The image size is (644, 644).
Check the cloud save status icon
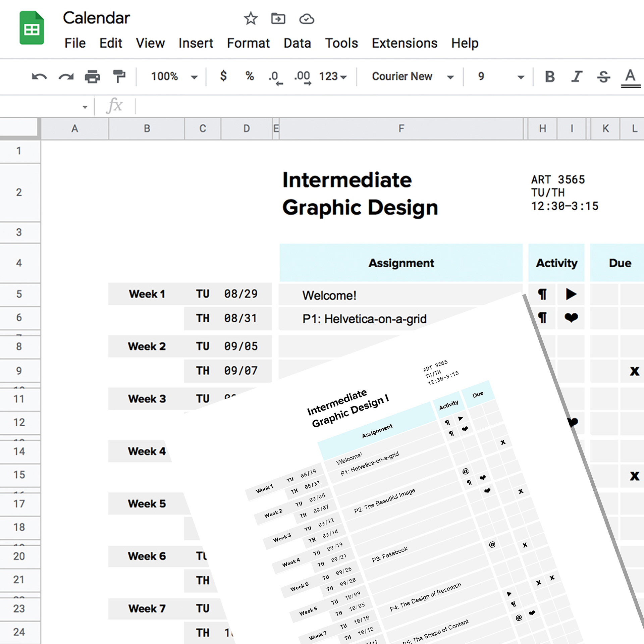point(307,19)
